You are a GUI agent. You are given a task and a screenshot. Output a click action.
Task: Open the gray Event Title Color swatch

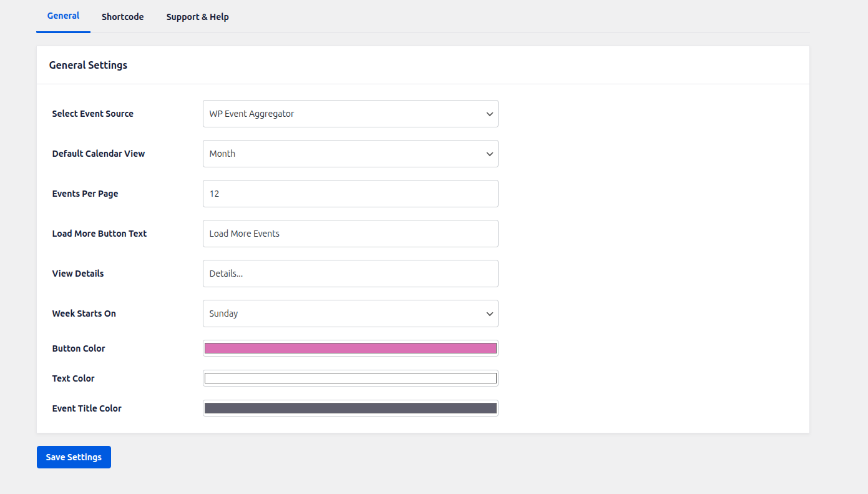(350, 408)
